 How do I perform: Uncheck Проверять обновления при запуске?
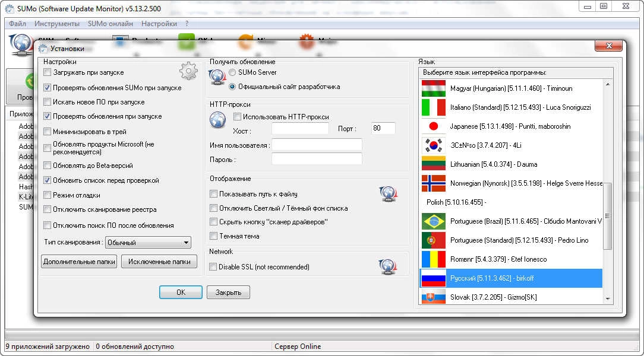pos(48,116)
